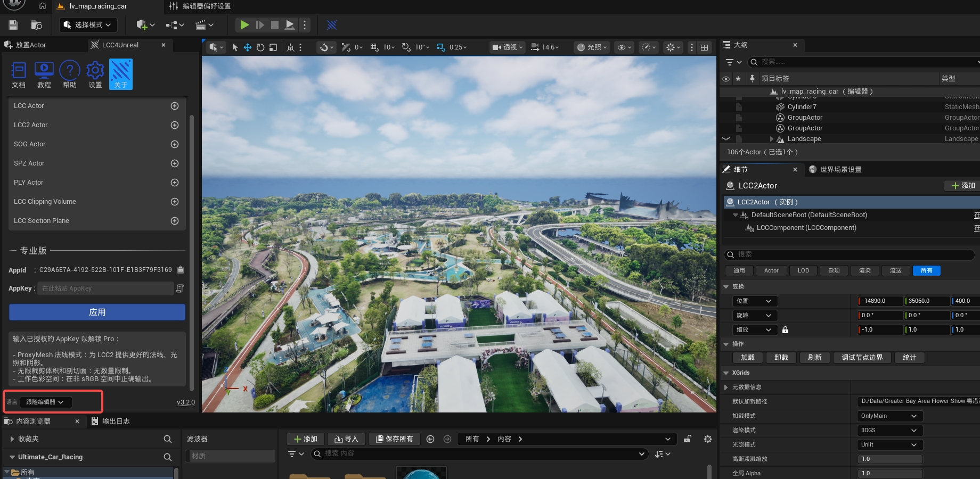Click the eye visibility column header in outliner

coord(725,79)
